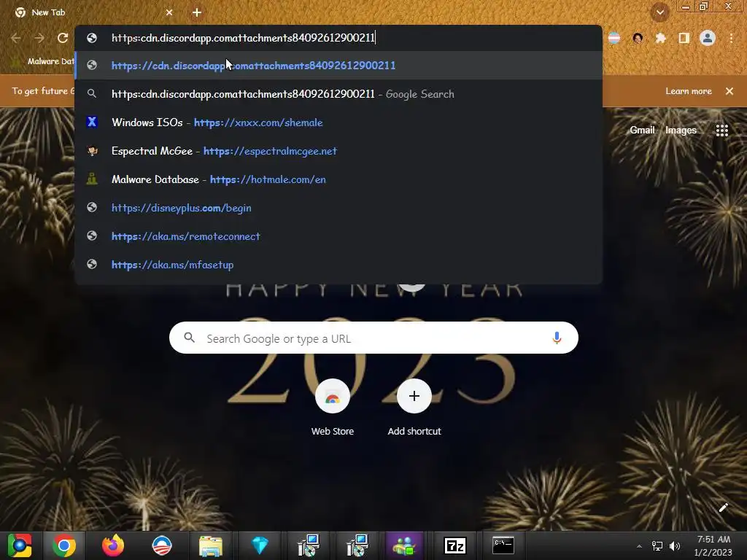The image size is (747, 560).
Task: Open the Malware Dat bookmark
Action: (43, 61)
